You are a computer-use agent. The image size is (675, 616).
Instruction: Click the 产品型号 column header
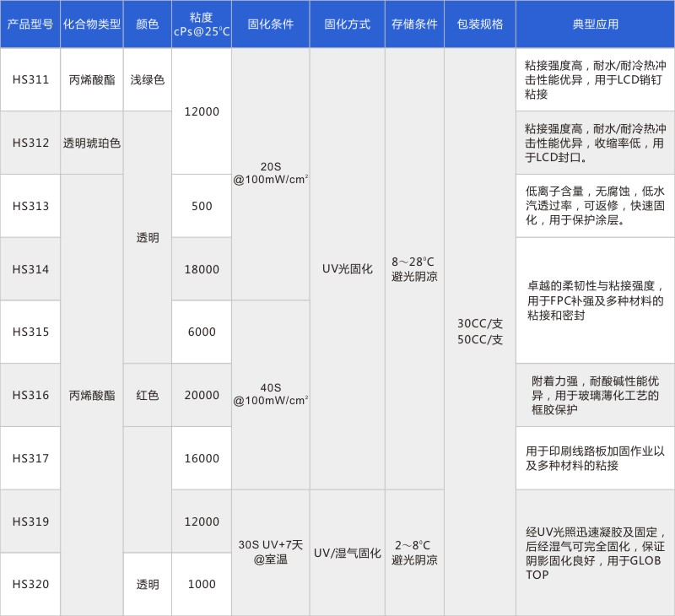[x=30, y=24]
